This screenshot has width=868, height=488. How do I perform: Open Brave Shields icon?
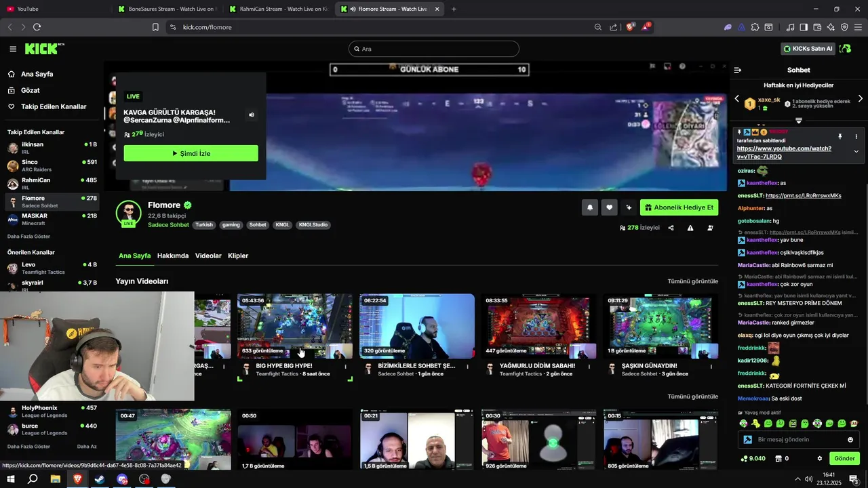click(630, 27)
